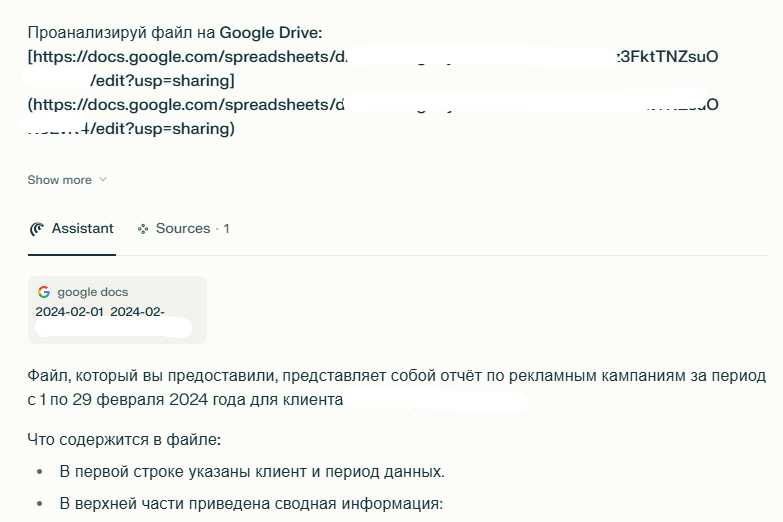Click the second docs.google.com link in parentheses
This screenshot has width=783, height=522.
point(373,116)
